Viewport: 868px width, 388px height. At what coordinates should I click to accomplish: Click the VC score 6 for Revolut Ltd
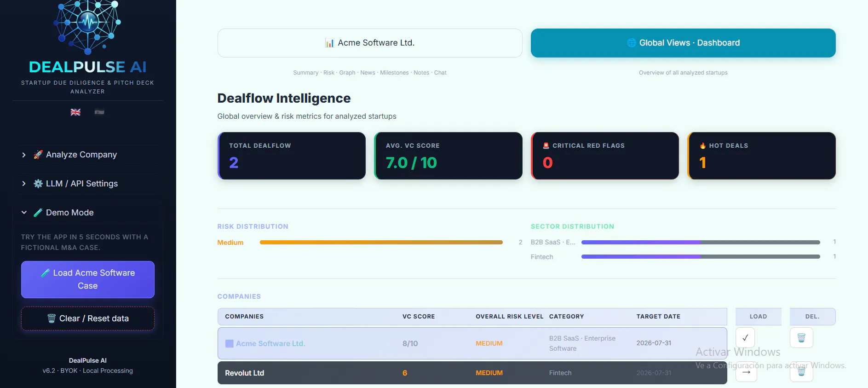coord(405,373)
